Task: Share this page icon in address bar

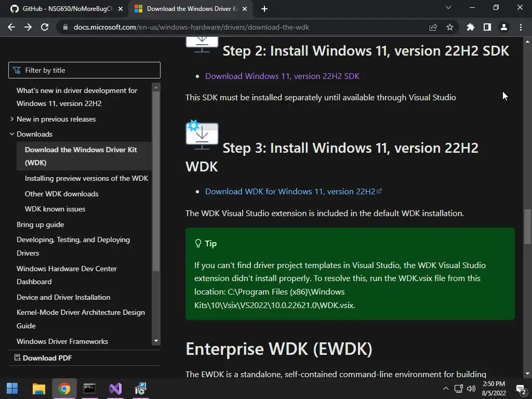Action: (433, 27)
